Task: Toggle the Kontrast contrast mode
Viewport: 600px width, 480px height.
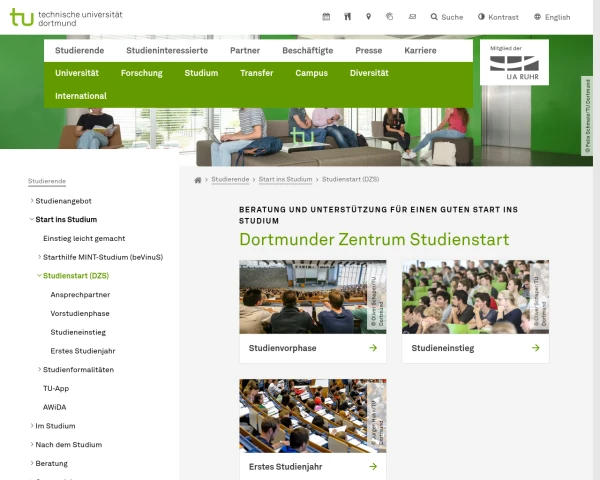Action: pyautogui.click(x=498, y=17)
